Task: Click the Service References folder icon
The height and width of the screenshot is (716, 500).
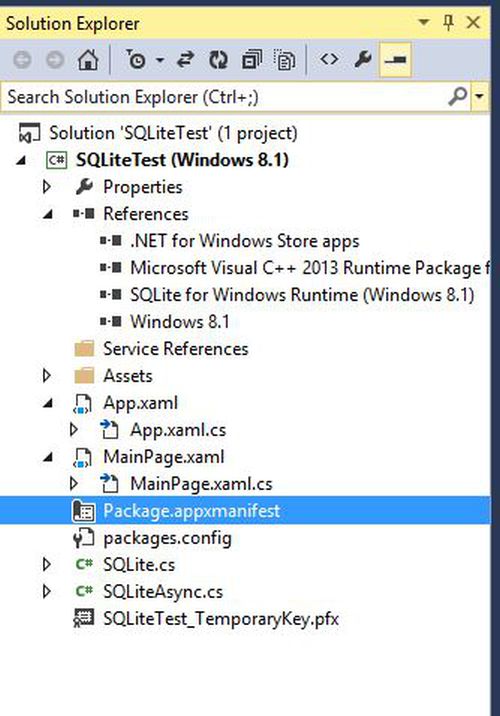Action: [84, 348]
